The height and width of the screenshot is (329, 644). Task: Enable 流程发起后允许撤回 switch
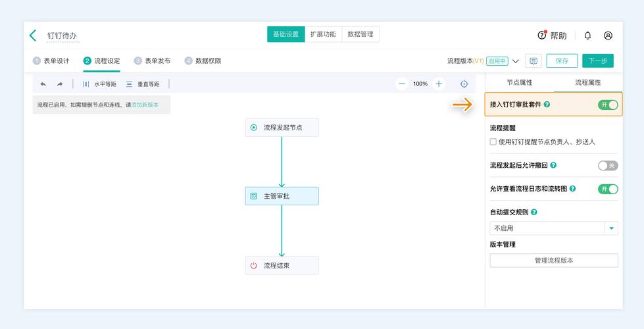[x=608, y=166]
